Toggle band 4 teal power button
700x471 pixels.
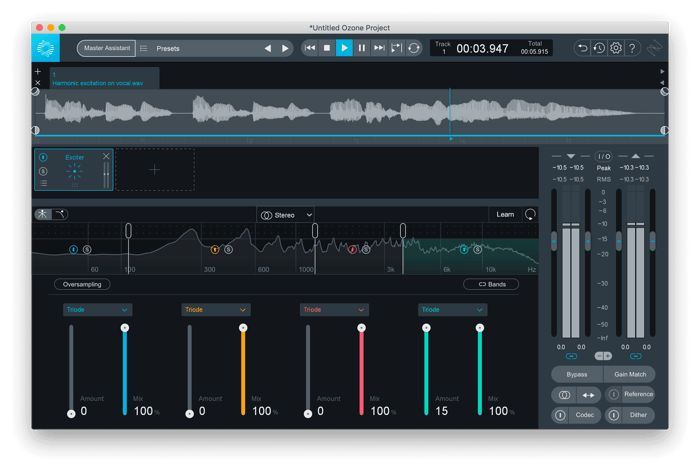pyautogui.click(x=464, y=250)
